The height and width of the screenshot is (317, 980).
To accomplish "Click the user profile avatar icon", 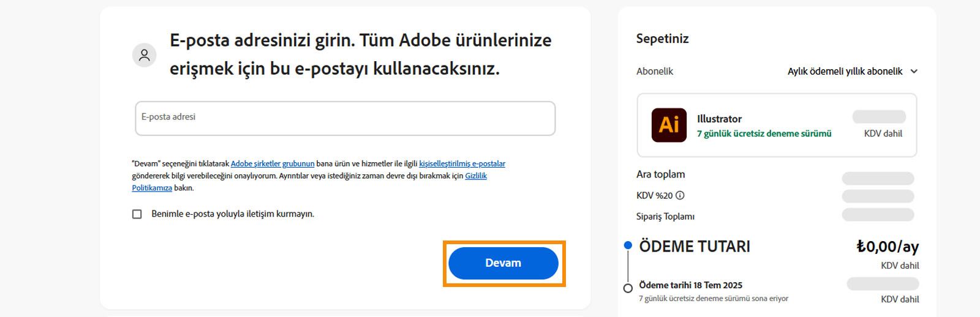I will [145, 55].
